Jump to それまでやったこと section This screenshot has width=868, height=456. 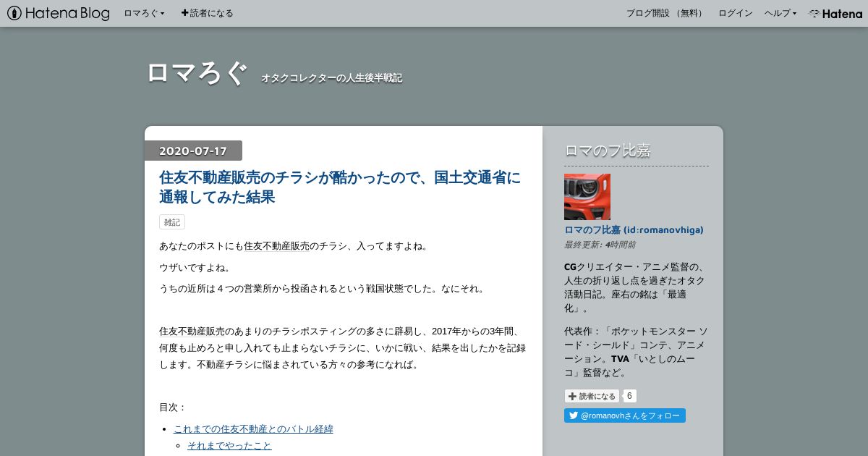229,445
